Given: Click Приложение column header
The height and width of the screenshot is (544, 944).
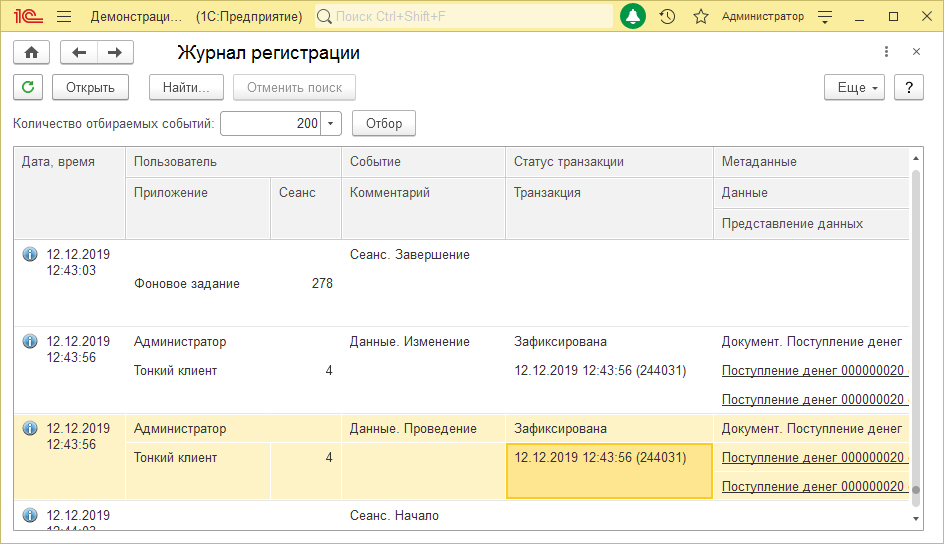Looking at the screenshot, I should (198, 208).
